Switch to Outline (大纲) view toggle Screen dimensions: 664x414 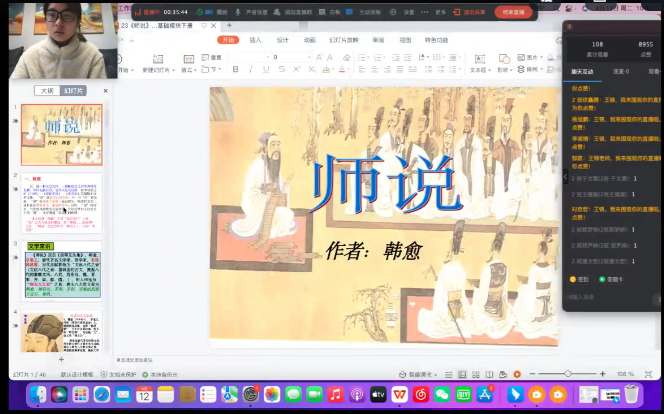[47, 91]
